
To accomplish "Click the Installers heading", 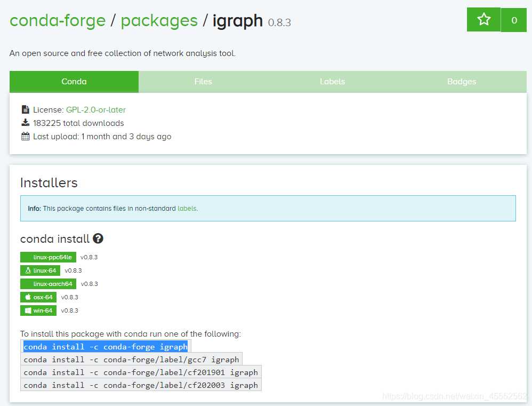I will [x=49, y=182].
